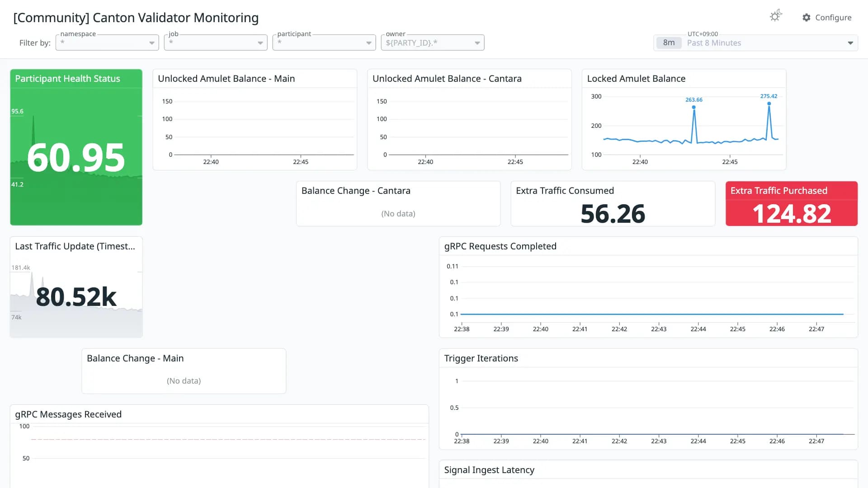The height and width of the screenshot is (488, 868).
Task: Open the owner filter dropdown
Action: [433, 42]
